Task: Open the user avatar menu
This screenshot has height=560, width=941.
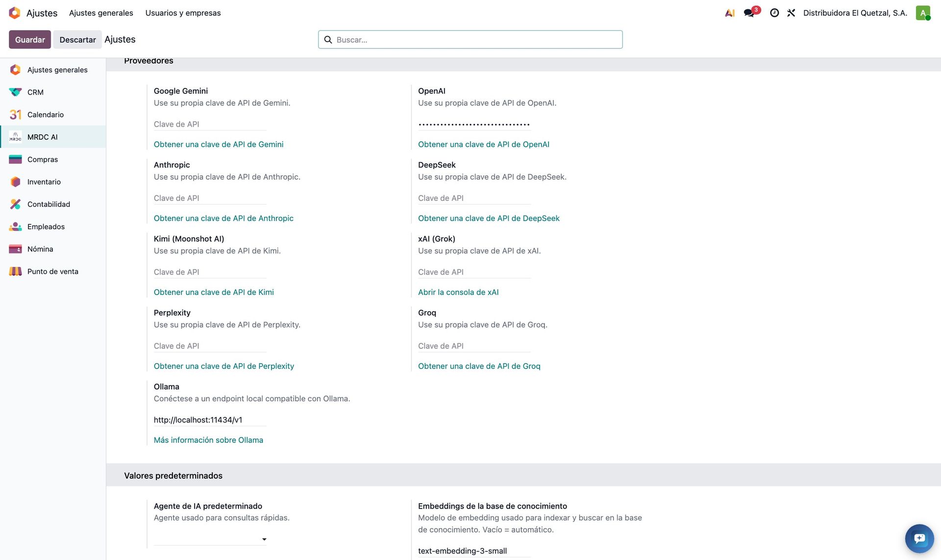Action: 923,13
